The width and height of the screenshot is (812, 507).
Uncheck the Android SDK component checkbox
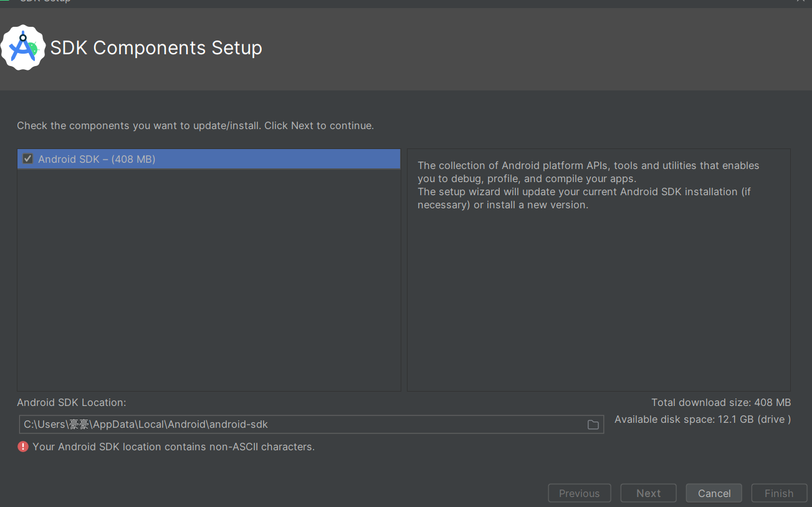(x=27, y=159)
